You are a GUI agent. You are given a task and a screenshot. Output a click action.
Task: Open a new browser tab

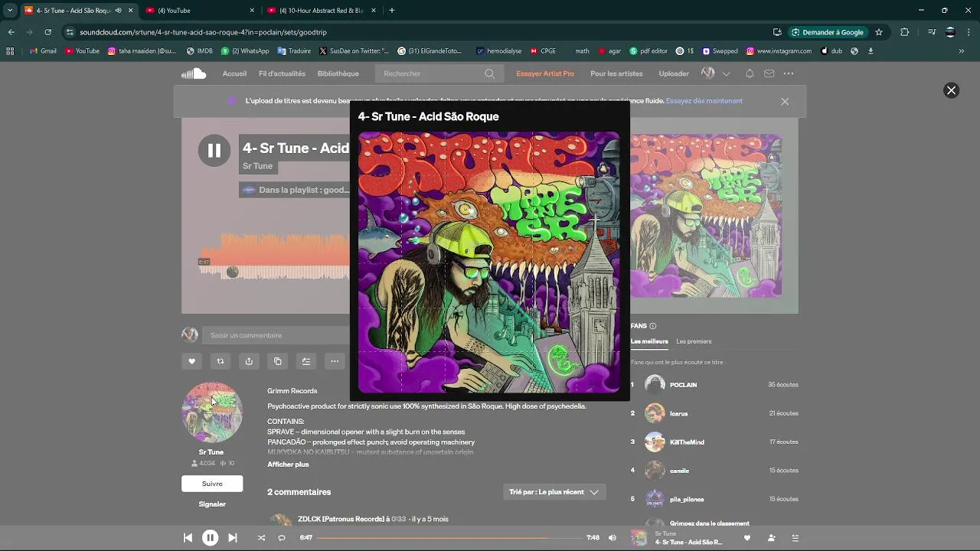click(x=392, y=11)
